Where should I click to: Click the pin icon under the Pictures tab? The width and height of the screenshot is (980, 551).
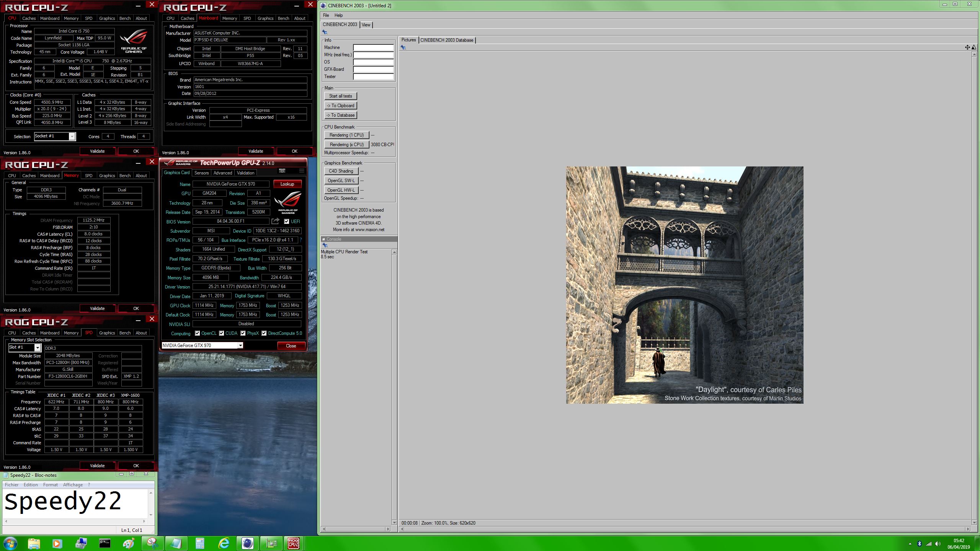coord(403,47)
